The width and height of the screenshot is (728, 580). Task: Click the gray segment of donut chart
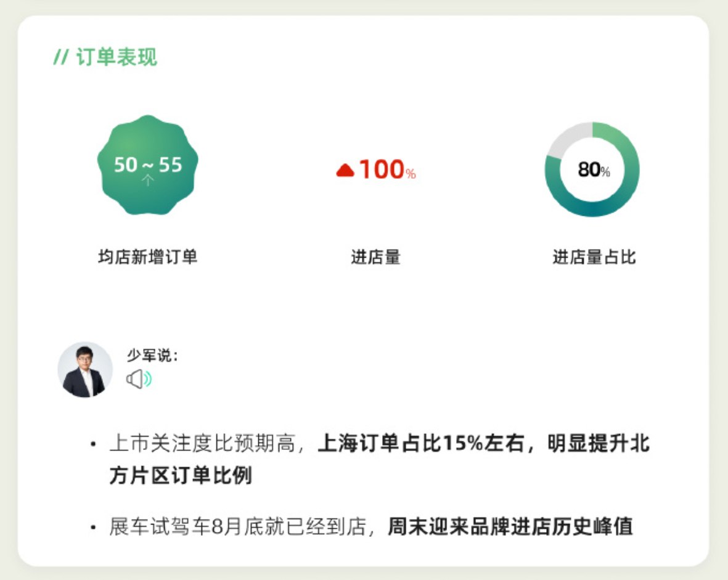[x=567, y=137]
